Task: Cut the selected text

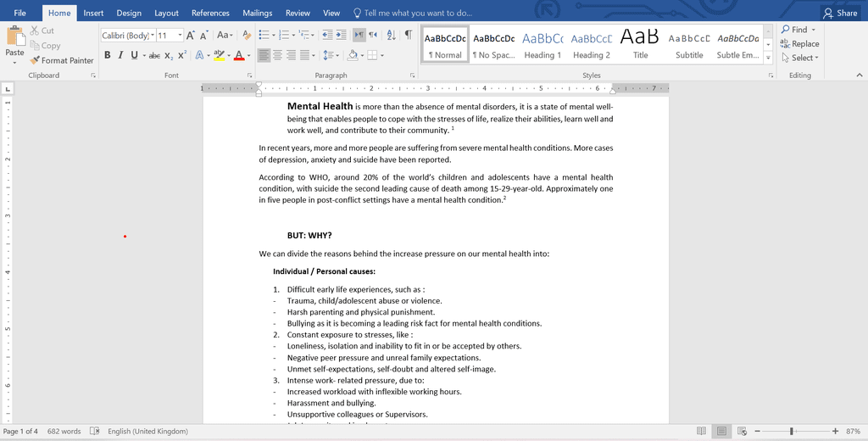Action: (42, 31)
